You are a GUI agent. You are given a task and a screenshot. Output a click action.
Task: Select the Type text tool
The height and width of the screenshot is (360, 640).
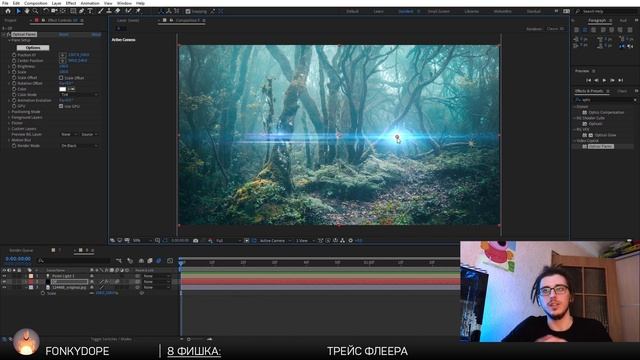pos(90,11)
